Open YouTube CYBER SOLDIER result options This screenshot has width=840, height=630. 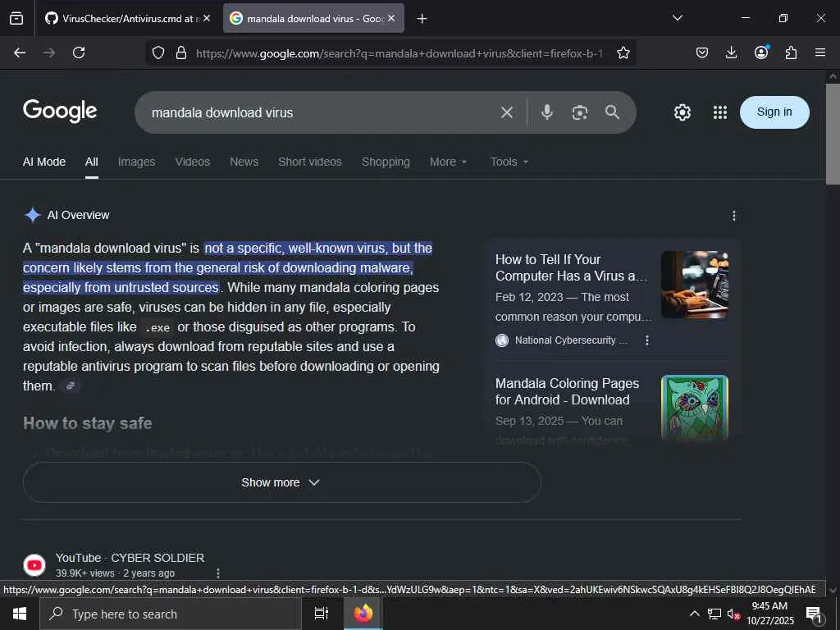click(218, 573)
